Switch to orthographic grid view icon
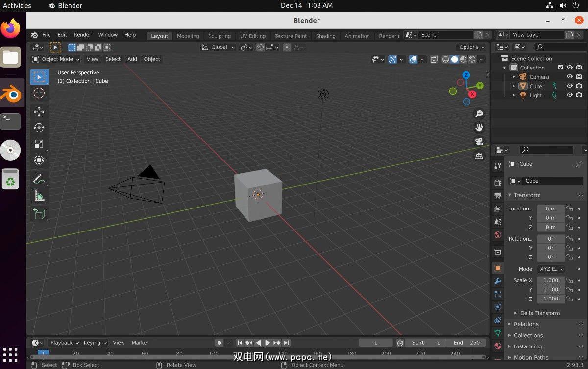Image resolution: width=588 pixels, height=369 pixels. pyautogui.click(x=479, y=156)
